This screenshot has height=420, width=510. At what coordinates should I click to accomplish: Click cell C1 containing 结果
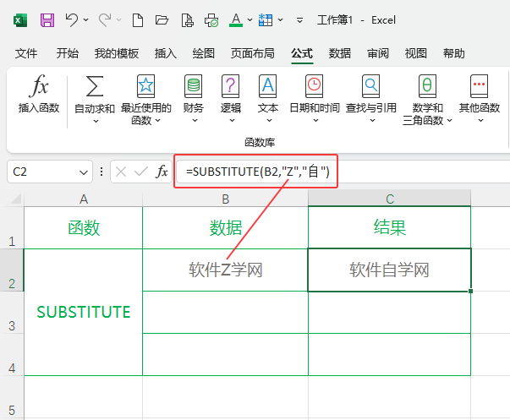[389, 228]
